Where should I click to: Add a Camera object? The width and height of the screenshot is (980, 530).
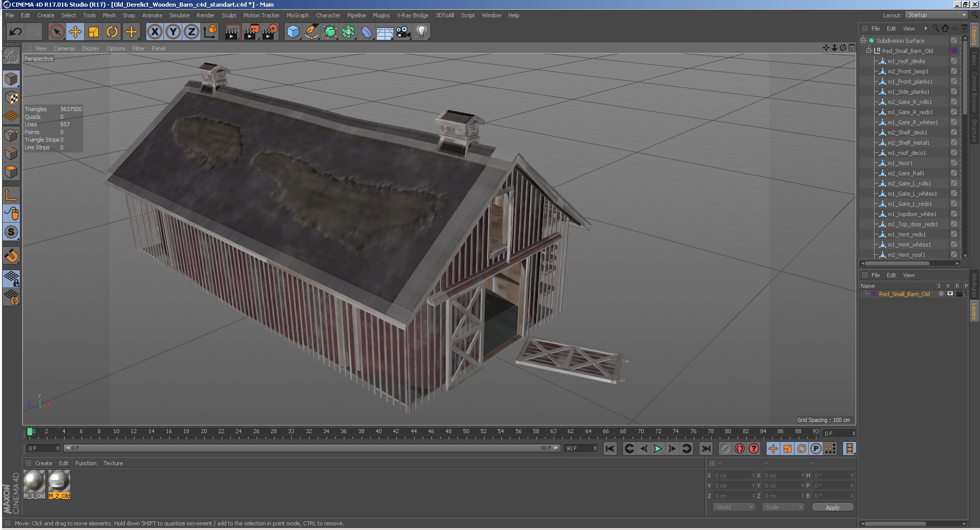[403, 32]
